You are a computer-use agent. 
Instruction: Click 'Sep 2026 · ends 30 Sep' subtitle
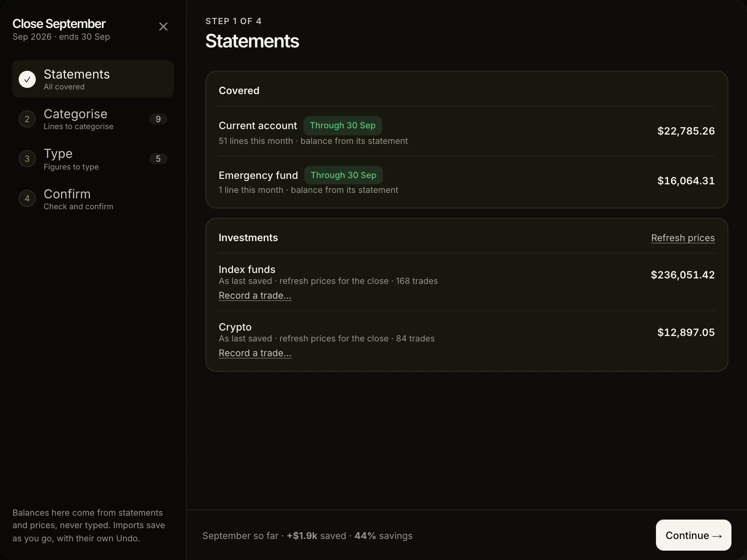click(61, 37)
